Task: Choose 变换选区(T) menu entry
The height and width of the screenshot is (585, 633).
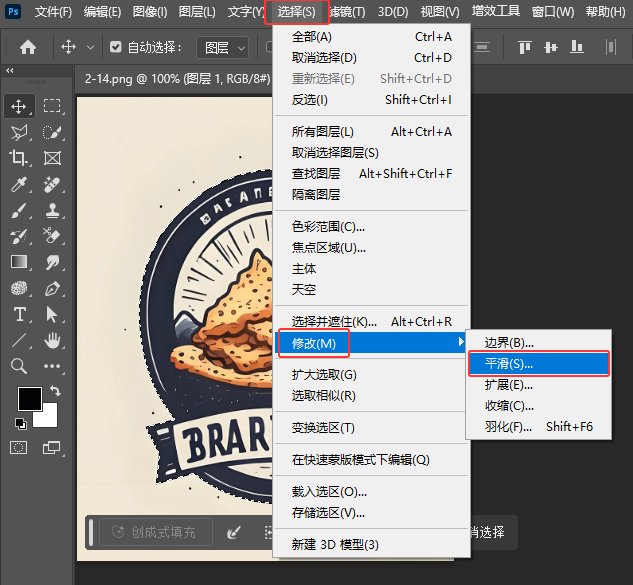Action: 371,428
